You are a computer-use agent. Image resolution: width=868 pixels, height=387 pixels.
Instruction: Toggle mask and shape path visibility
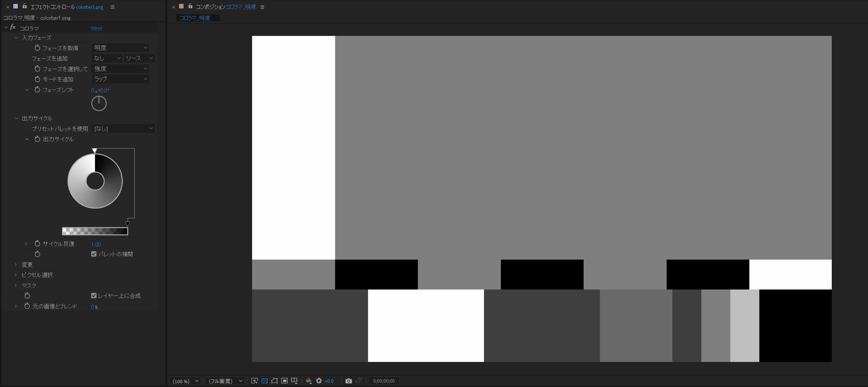(x=274, y=381)
